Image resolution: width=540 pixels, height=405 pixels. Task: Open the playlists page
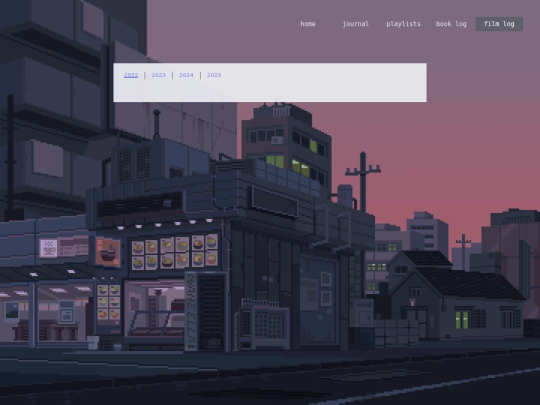coord(403,24)
